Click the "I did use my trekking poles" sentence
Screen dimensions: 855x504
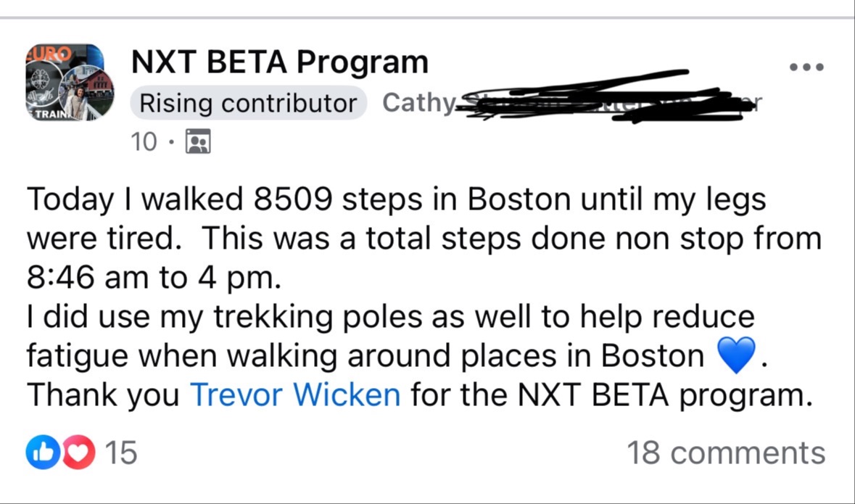coord(390,317)
